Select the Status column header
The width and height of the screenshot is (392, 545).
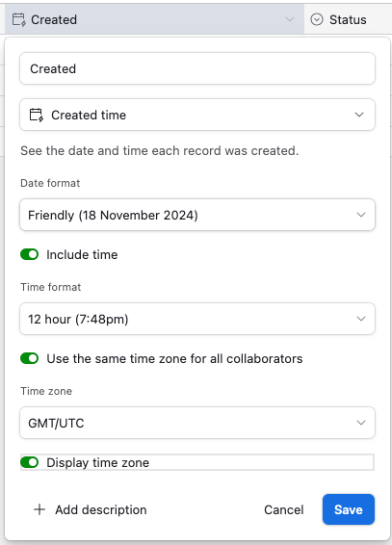pos(348,19)
